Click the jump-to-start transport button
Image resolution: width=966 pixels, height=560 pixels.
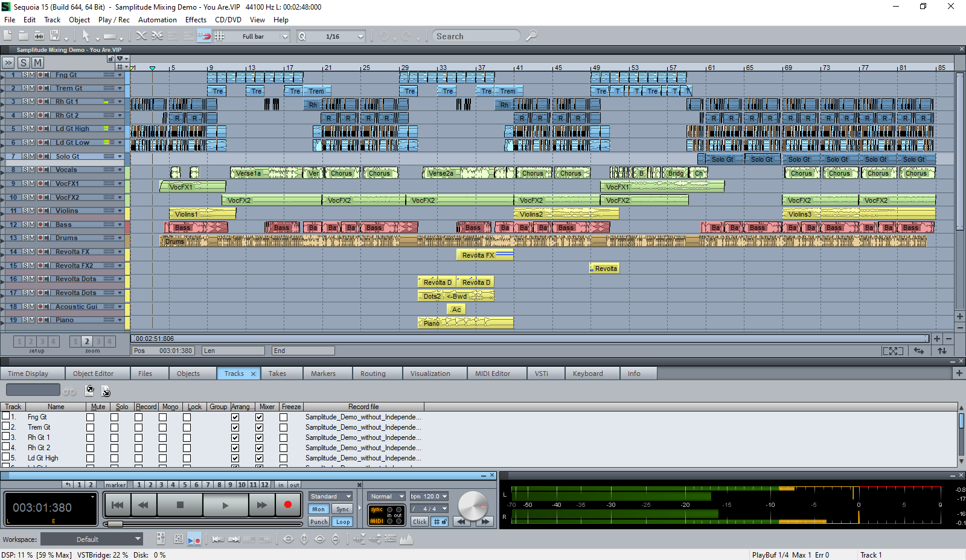pyautogui.click(x=118, y=505)
